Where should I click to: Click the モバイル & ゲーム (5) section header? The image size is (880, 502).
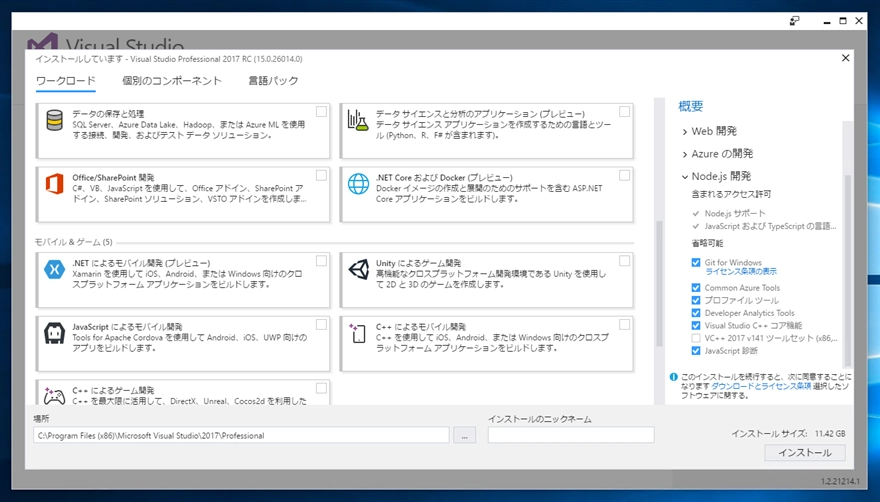pos(74,242)
